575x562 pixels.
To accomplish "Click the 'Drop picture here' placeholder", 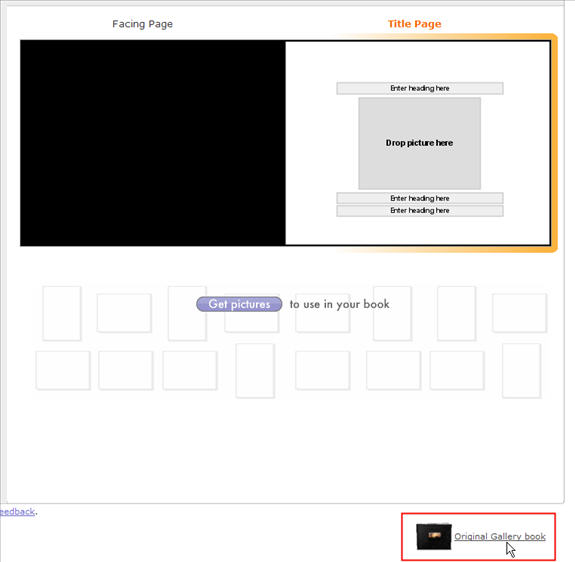I will [420, 143].
